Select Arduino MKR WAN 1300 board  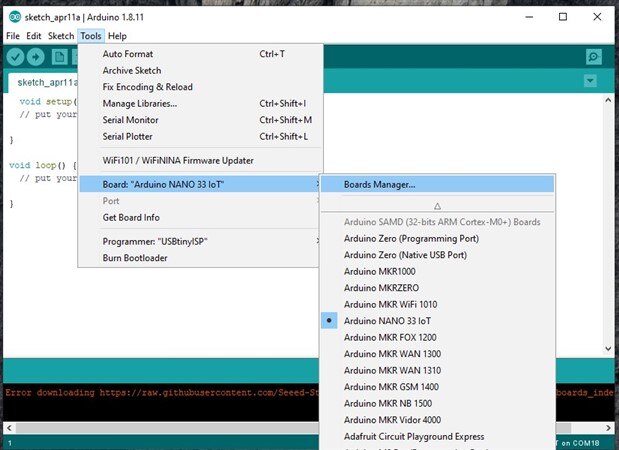(x=437, y=354)
